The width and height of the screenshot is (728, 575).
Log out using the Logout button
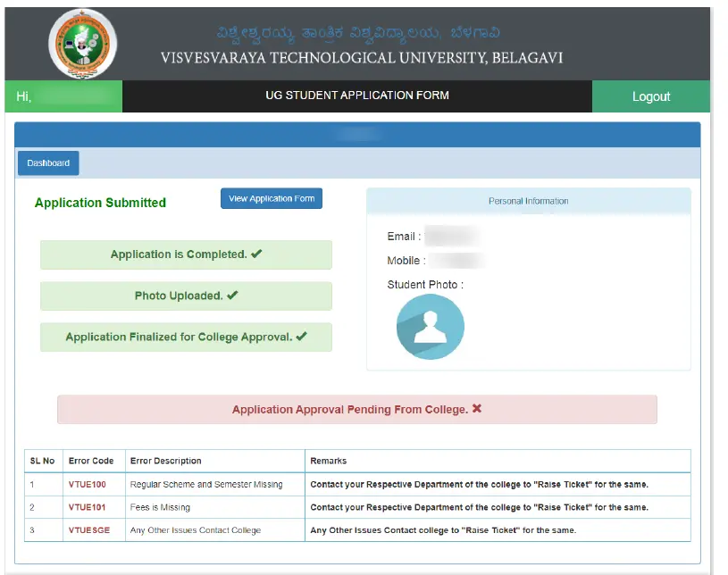tap(651, 96)
